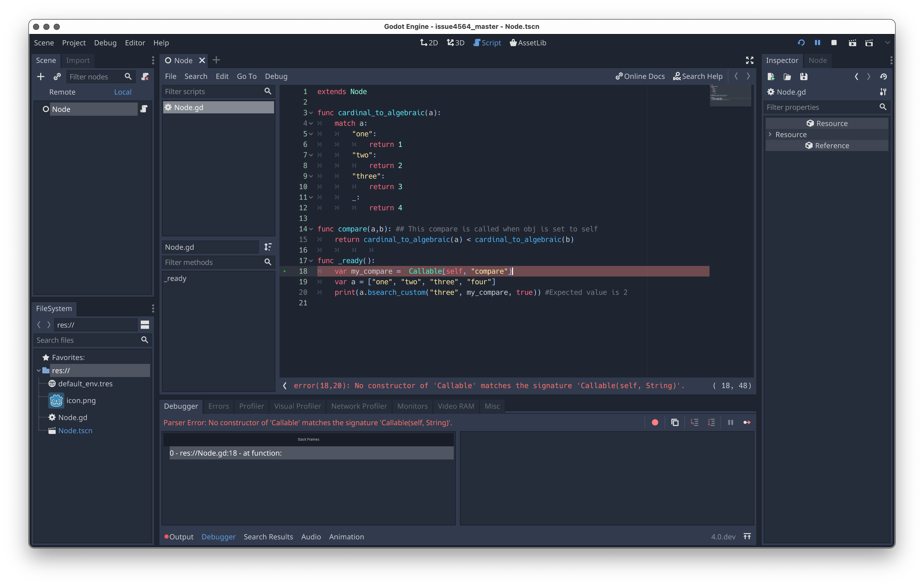This screenshot has width=924, height=586.
Task: Open the Online Docs
Action: click(640, 76)
